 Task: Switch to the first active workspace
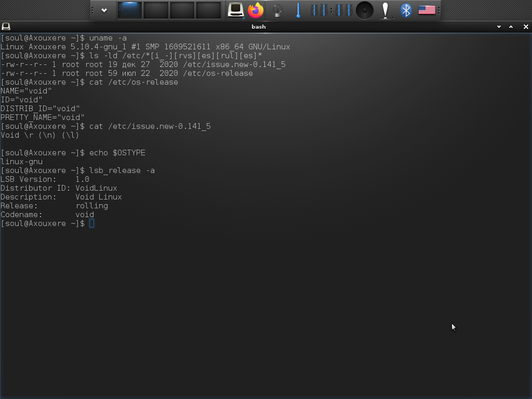point(129,10)
